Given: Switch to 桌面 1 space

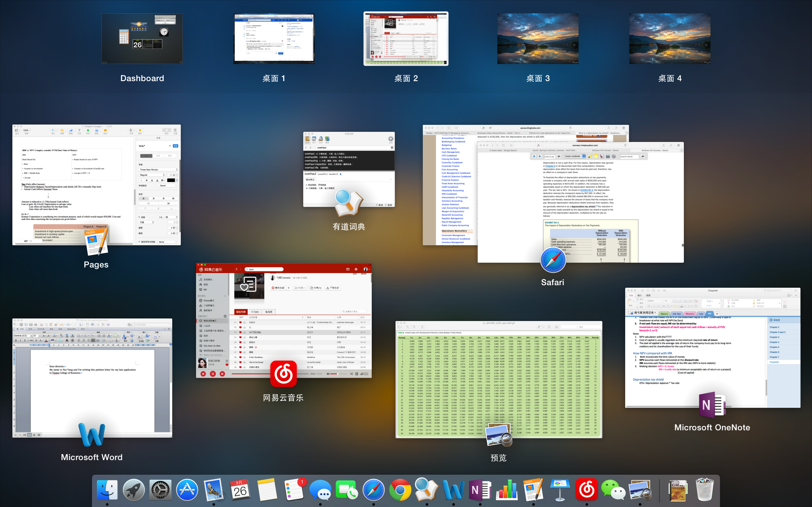Looking at the screenshot, I should 274,39.
